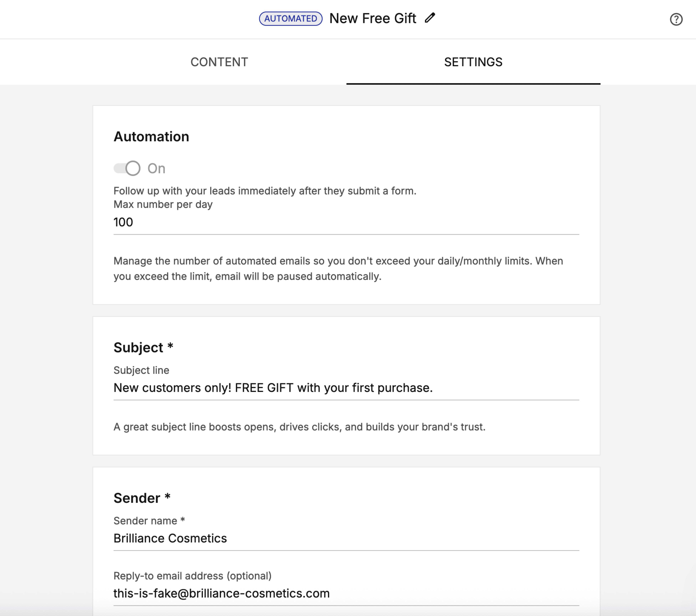Switch to the CONTENT tab
Image resolution: width=696 pixels, height=616 pixels.
pos(219,62)
